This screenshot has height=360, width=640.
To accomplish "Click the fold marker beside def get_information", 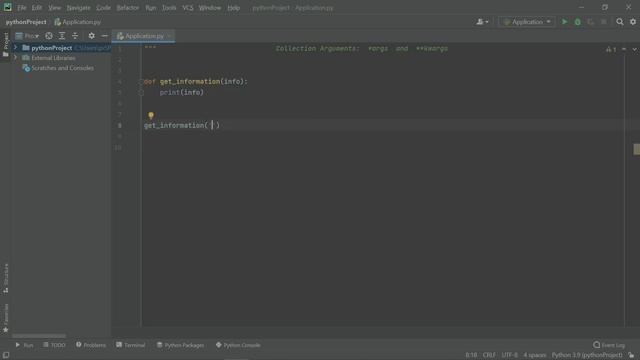I will [141, 82].
